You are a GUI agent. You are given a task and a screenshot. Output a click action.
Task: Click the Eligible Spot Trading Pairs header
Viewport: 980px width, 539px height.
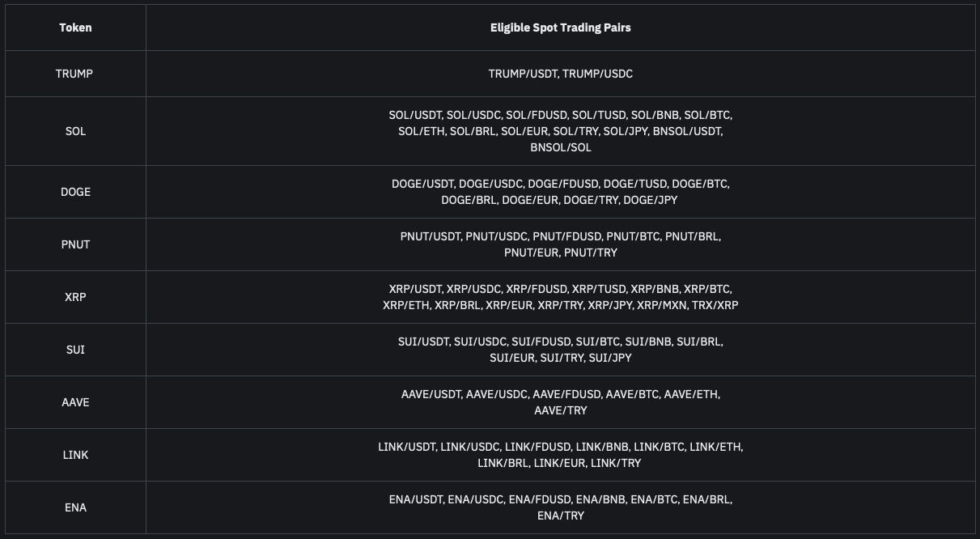coord(560,28)
